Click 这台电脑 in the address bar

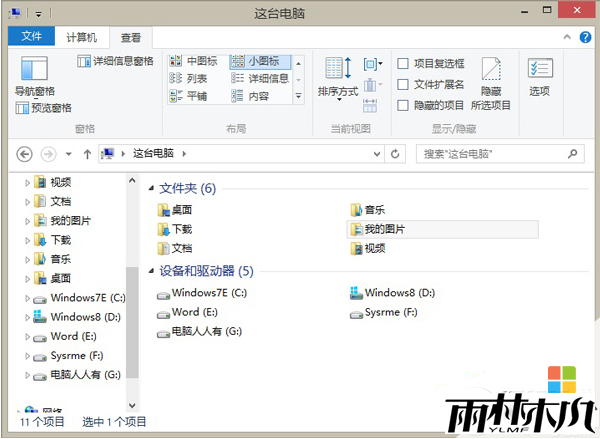tap(153, 153)
